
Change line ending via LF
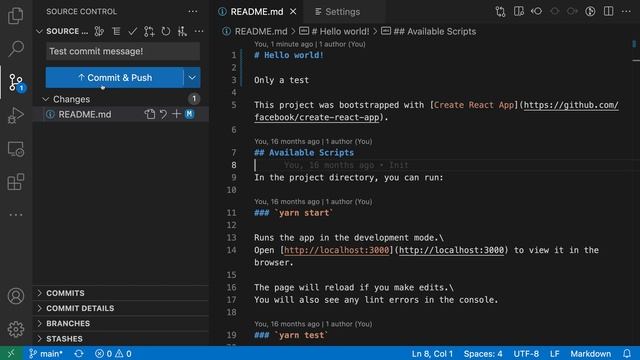[554, 353]
